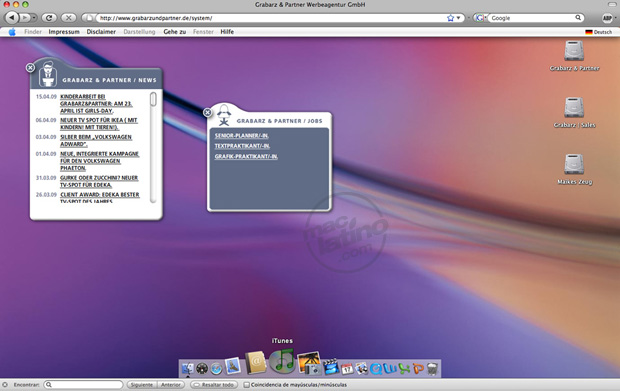Open the Gehe zu menu
620x391 pixels.
pyautogui.click(x=175, y=32)
